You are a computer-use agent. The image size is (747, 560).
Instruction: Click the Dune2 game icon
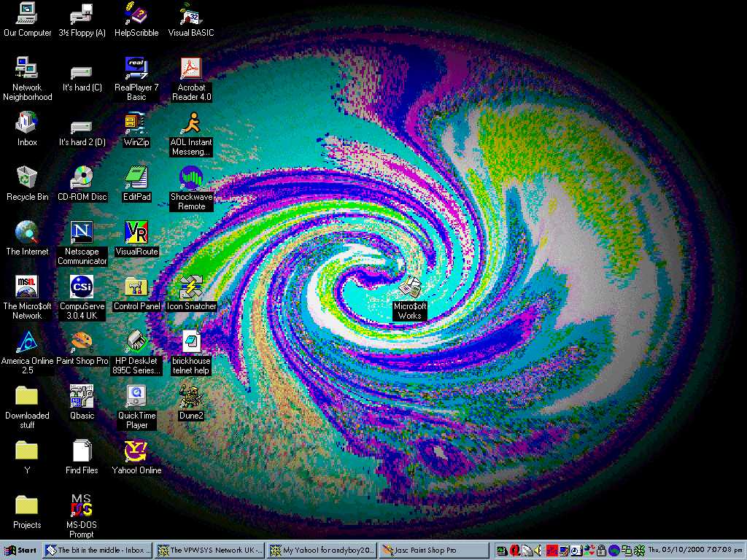pyautogui.click(x=191, y=397)
